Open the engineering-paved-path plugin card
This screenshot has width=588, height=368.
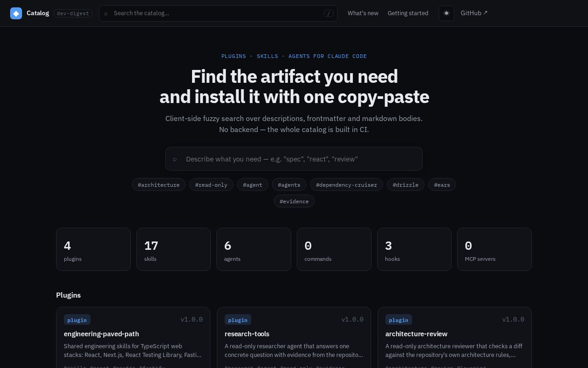[x=133, y=338]
